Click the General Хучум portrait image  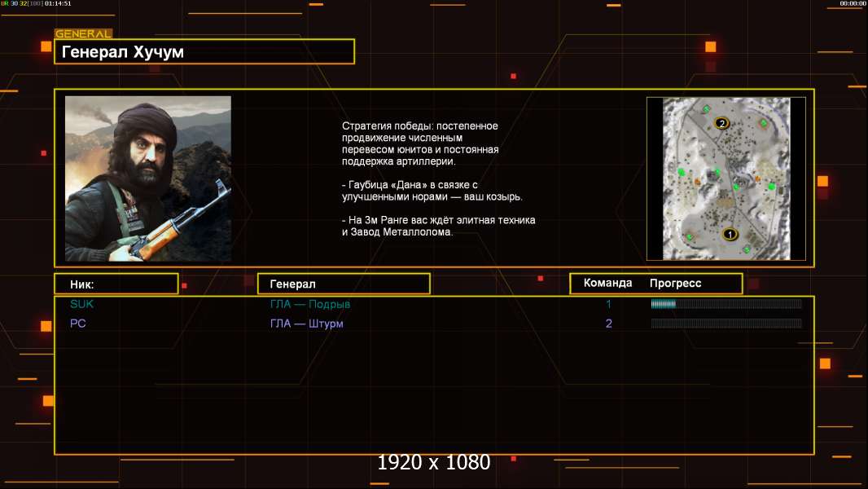pos(148,178)
